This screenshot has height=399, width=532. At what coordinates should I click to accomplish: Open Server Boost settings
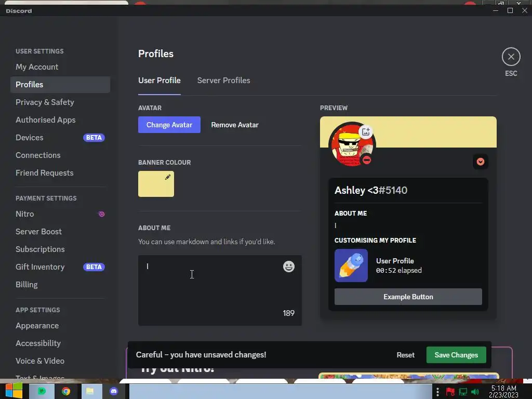coord(60,232)
